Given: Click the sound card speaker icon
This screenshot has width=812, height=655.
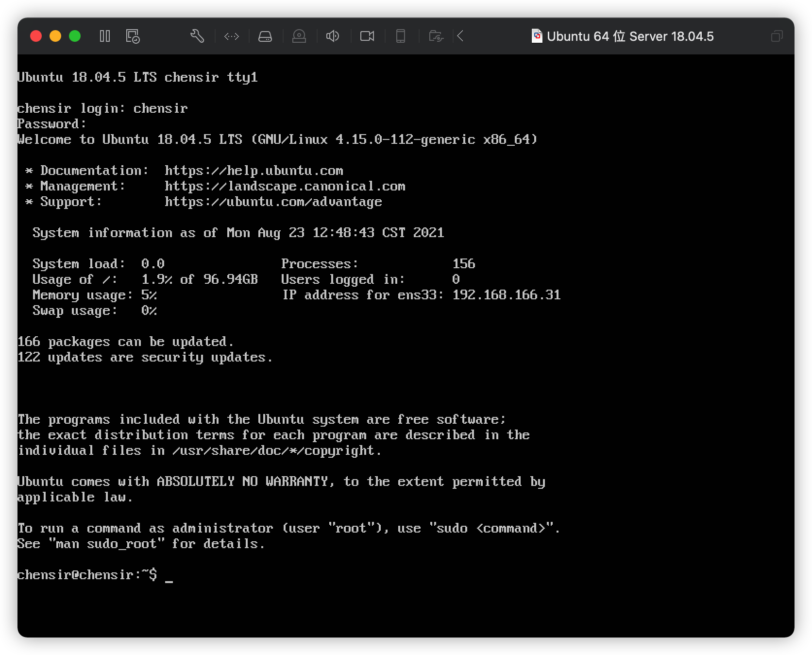Looking at the screenshot, I should pos(333,36).
